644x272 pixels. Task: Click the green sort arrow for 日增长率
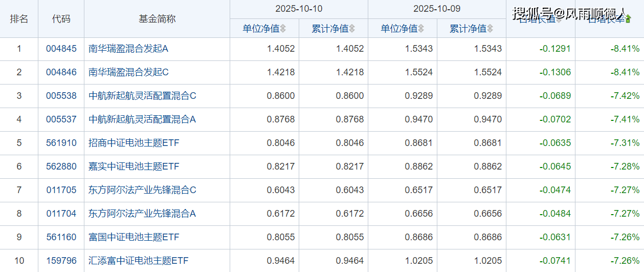click(x=628, y=19)
